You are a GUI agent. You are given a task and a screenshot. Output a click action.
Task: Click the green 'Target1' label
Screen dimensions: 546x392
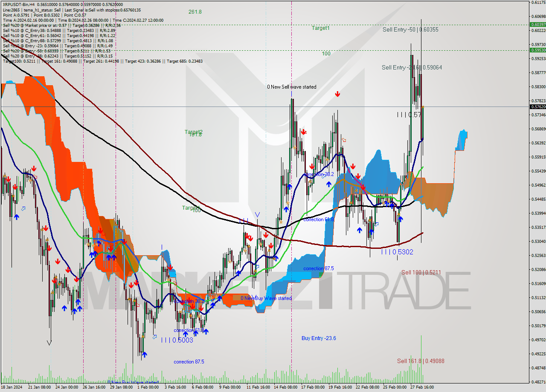320,28
